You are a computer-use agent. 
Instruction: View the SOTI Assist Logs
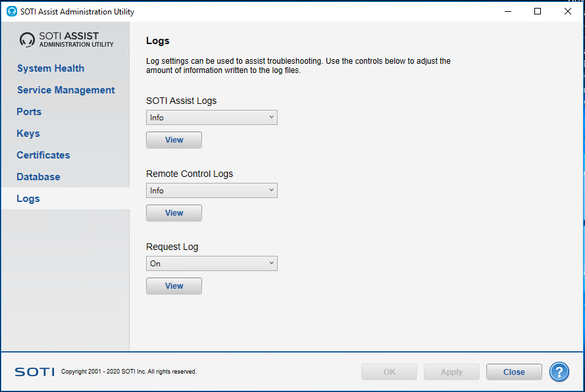[174, 140]
